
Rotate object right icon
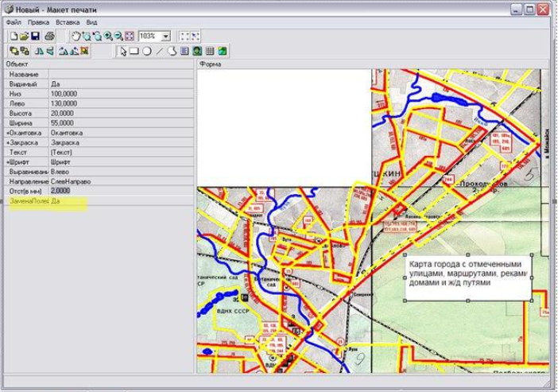(74, 51)
